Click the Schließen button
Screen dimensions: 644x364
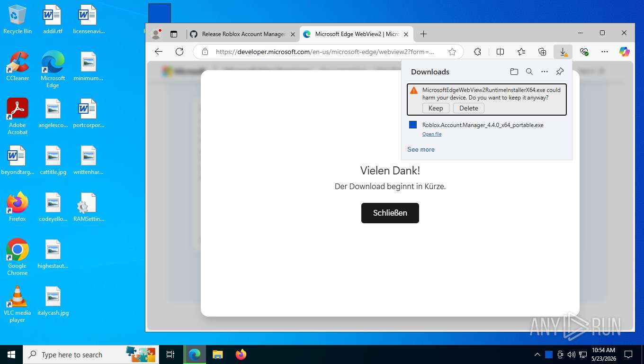[390, 213]
